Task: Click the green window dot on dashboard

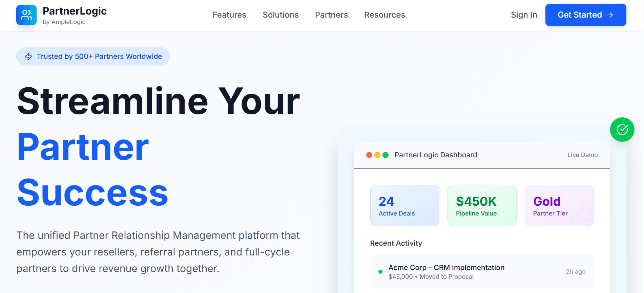Action: point(386,155)
